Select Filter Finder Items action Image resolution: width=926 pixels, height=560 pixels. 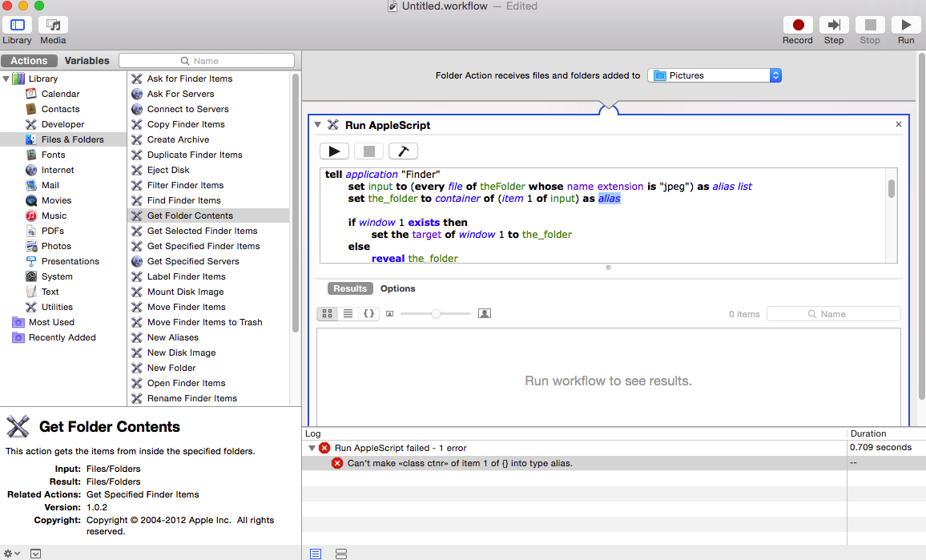coord(185,186)
